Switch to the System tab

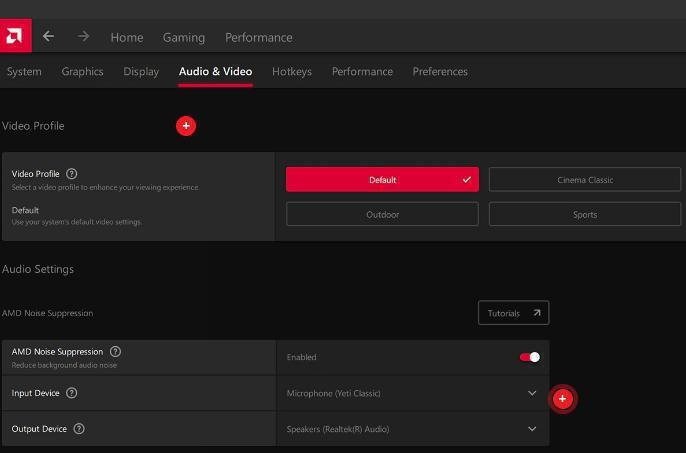pos(24,72)
